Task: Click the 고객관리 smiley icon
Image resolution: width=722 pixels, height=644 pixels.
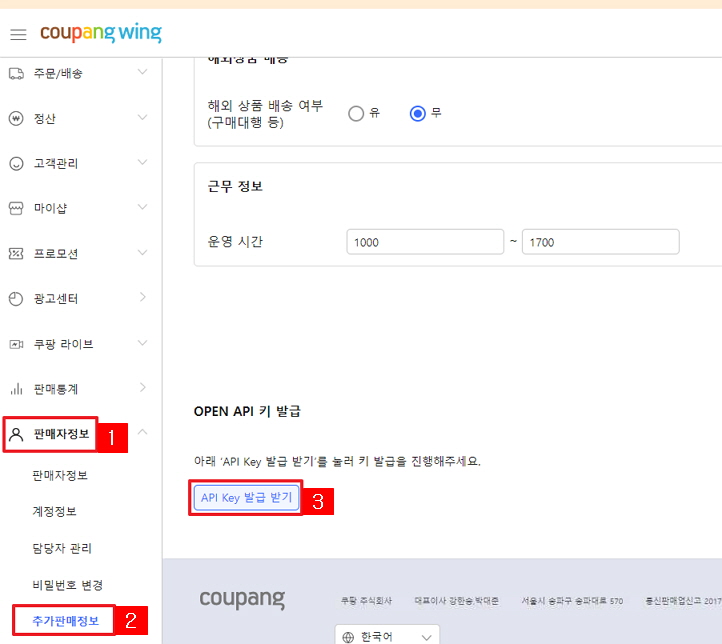Action: 16,164
